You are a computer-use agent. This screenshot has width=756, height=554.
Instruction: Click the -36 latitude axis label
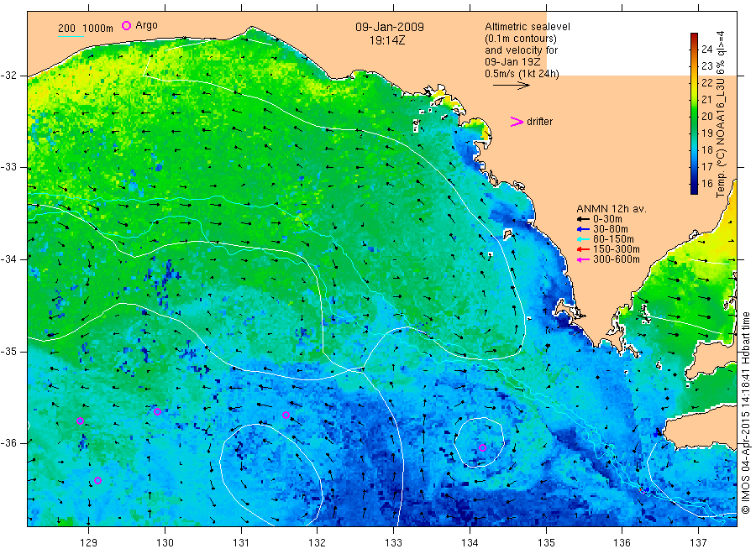[x=8, y=442]
